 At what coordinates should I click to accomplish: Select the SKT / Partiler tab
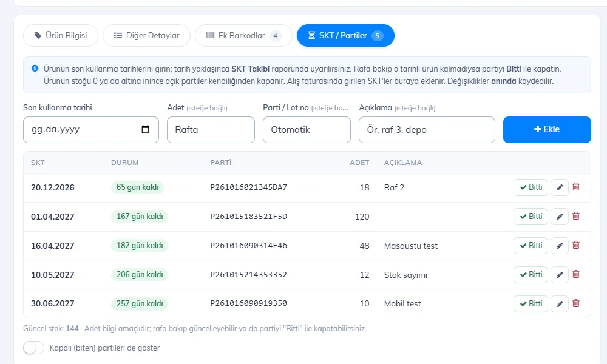[345, 36]
